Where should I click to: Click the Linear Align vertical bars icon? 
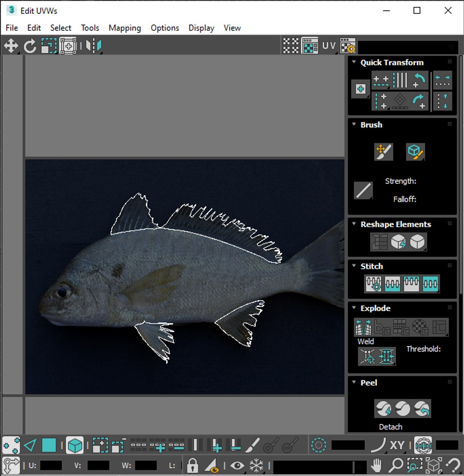coord(400,80)
